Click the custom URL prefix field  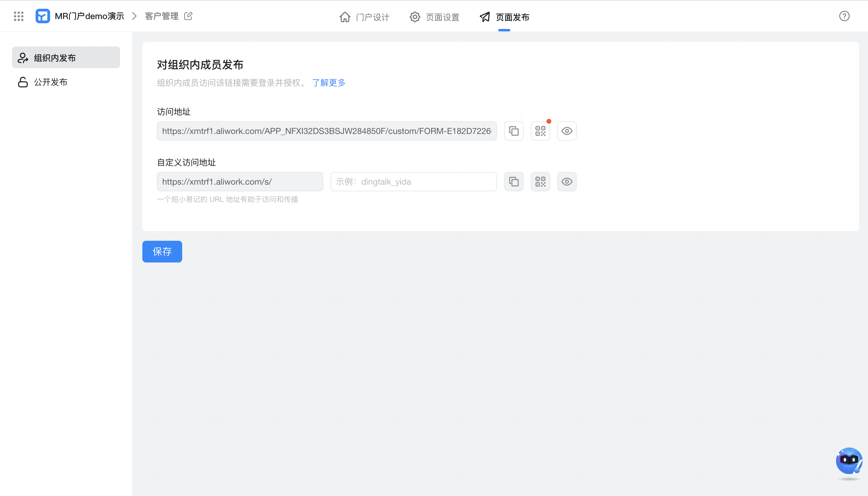[x=240, y=182]
